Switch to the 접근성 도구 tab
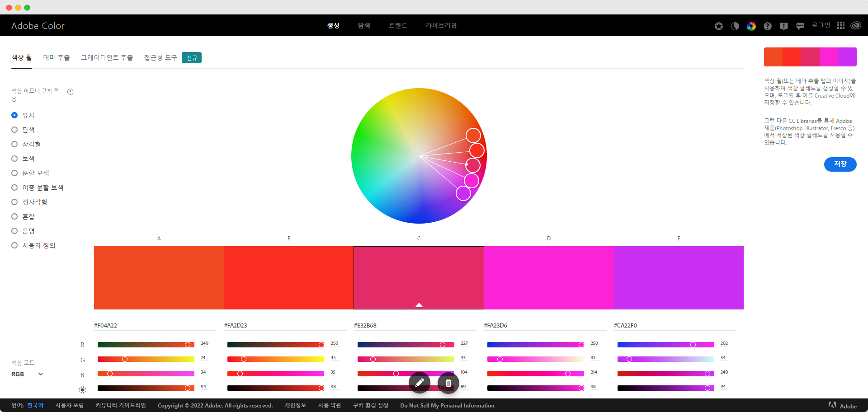 (x=160, y=58)
